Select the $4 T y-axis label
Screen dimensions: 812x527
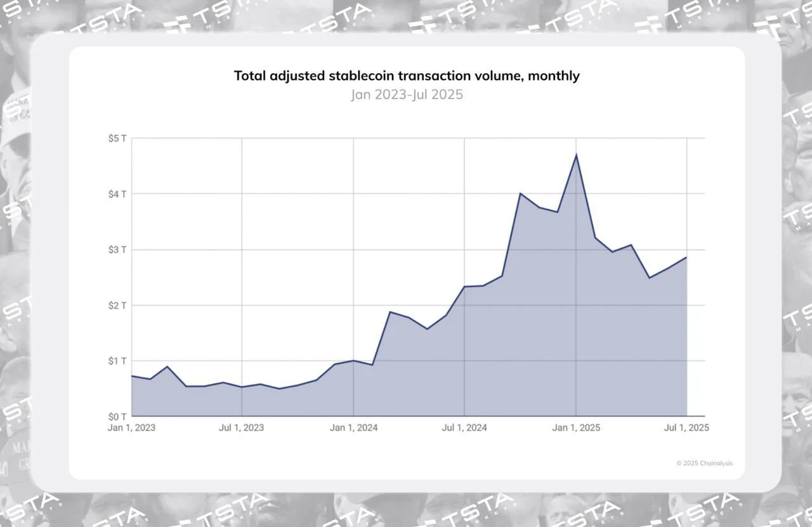tap(117, 194)
